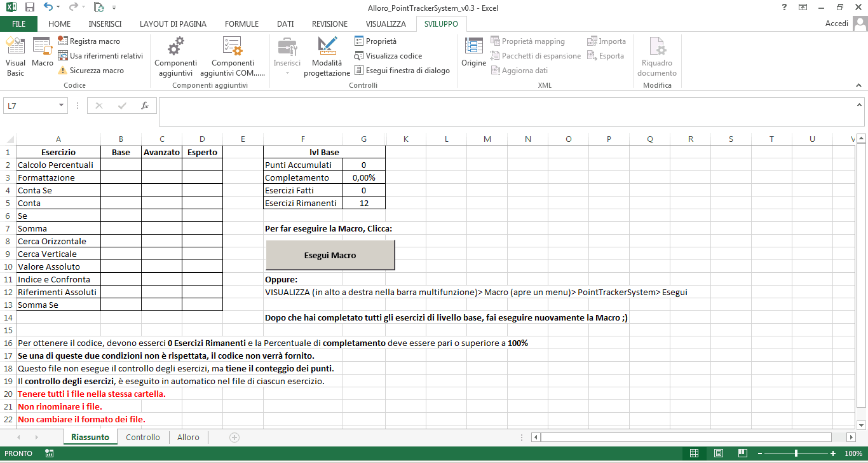Click Accedi to sign in
The width and height of the screenshot is (868, 463).
836,24
